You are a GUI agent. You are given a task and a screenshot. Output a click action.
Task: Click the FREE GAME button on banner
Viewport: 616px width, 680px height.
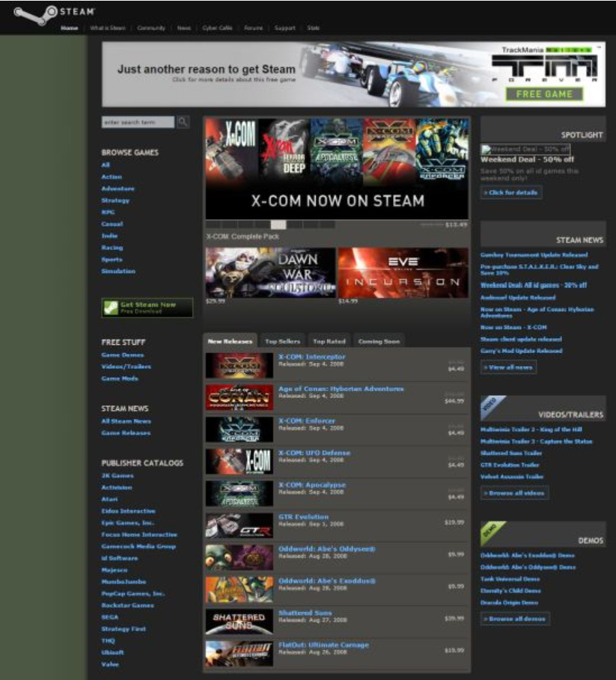[x=544, y=94]
